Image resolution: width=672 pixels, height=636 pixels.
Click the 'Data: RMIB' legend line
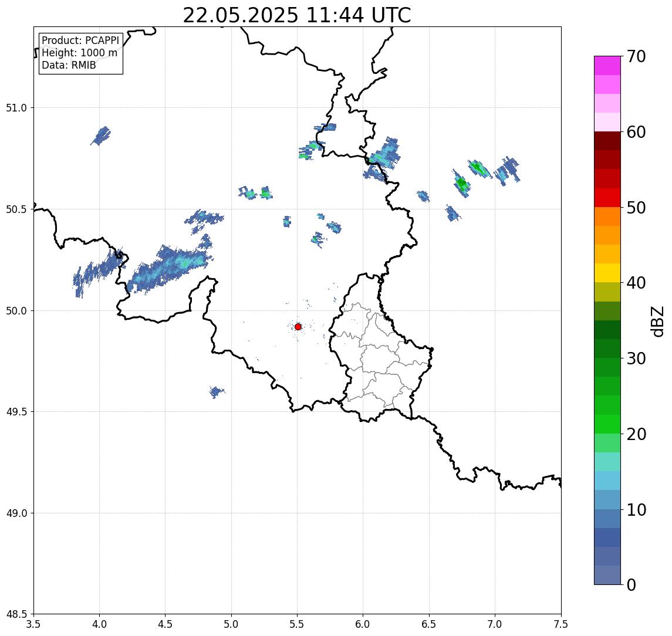[69, 65]
